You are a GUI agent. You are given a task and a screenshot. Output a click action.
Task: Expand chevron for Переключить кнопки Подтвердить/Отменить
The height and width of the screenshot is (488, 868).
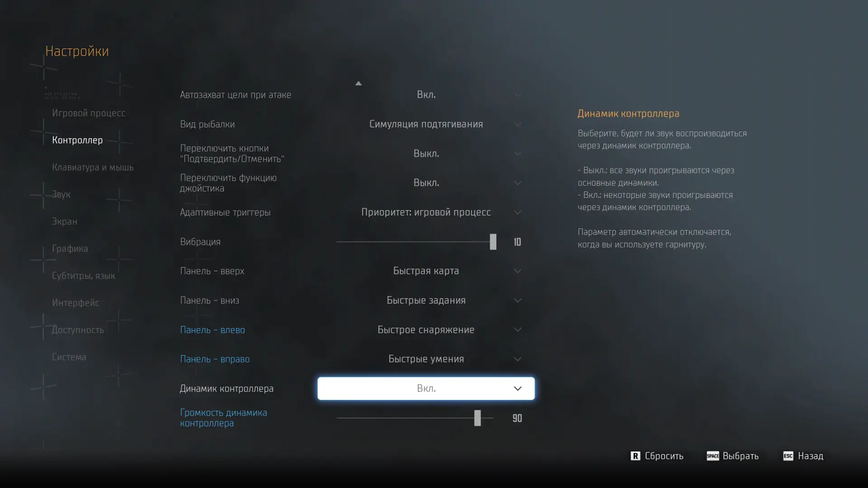[x=518, y=154]
